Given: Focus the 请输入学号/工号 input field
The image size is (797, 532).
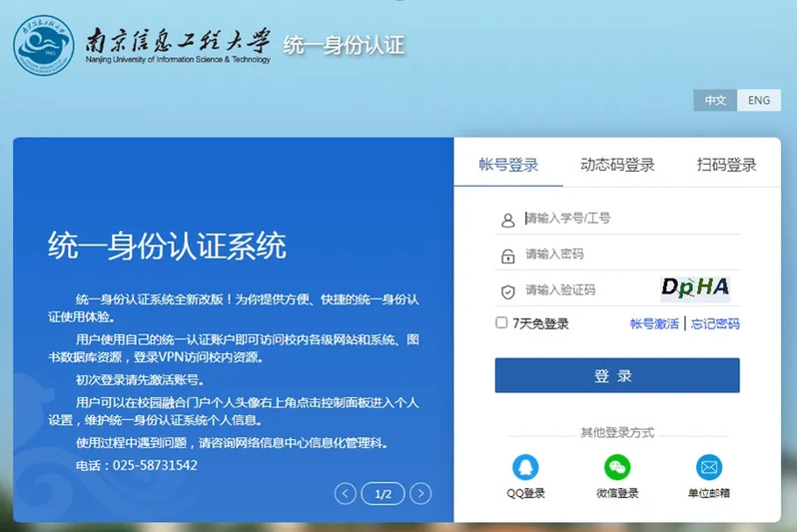Looking at the screenshot, I should (629, 219).
